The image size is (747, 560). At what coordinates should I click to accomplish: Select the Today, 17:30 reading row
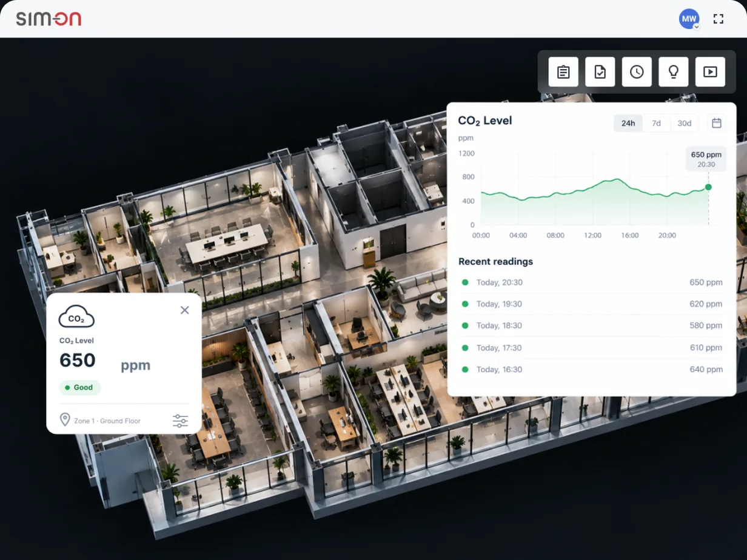pyautogui.click(x=592, y=348)
